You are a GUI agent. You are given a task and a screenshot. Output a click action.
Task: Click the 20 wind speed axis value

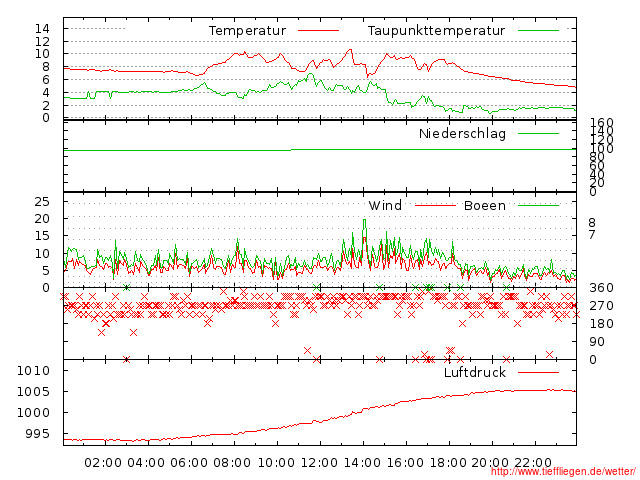click(42, 219)
